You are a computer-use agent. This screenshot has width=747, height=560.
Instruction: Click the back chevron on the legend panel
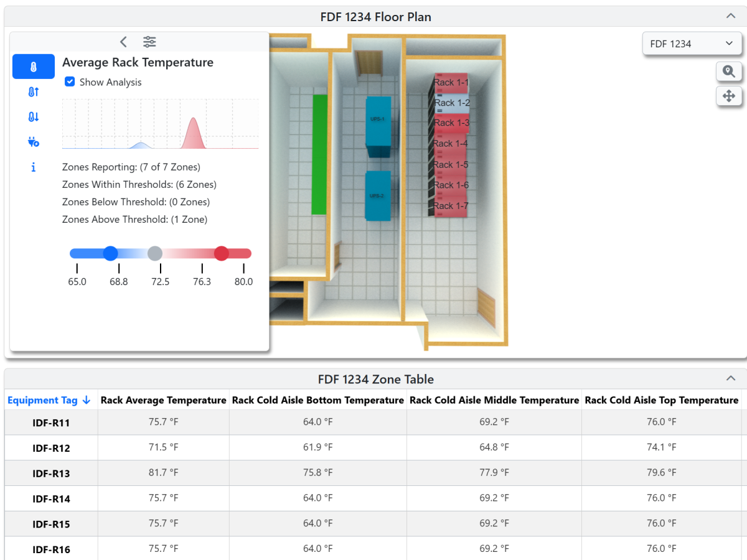click(123, 42)
